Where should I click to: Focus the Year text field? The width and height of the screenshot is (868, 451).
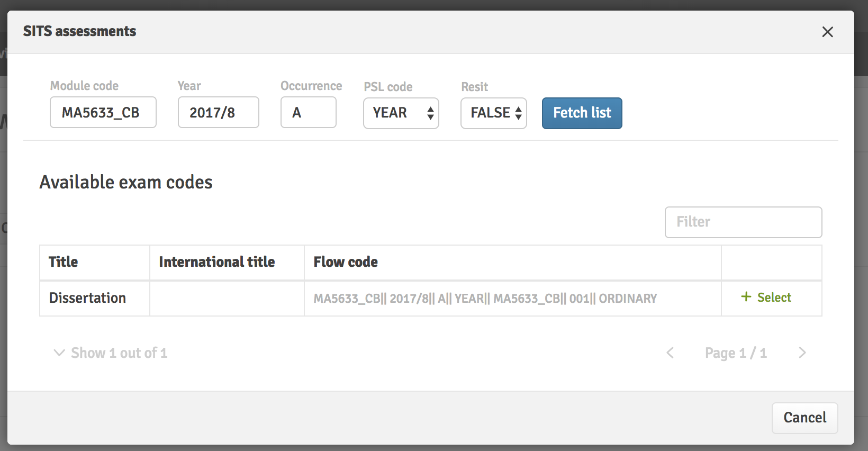(x=218, y=112)
